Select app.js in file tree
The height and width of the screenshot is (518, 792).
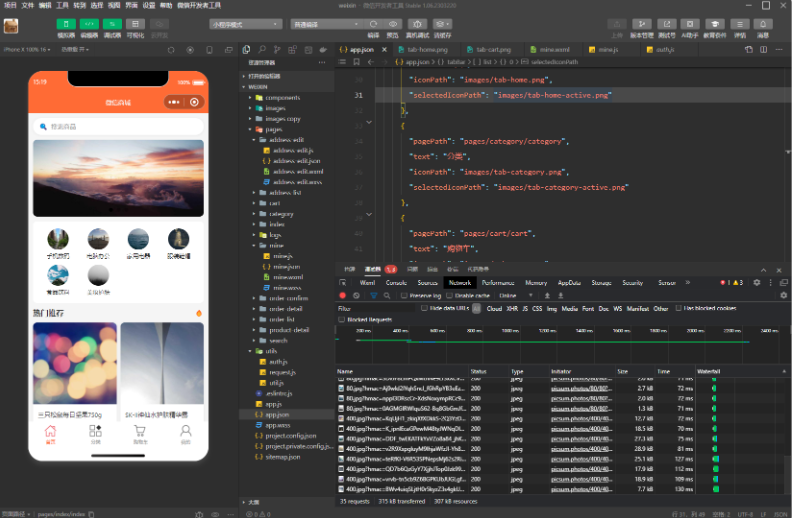[x=273, y=404]
